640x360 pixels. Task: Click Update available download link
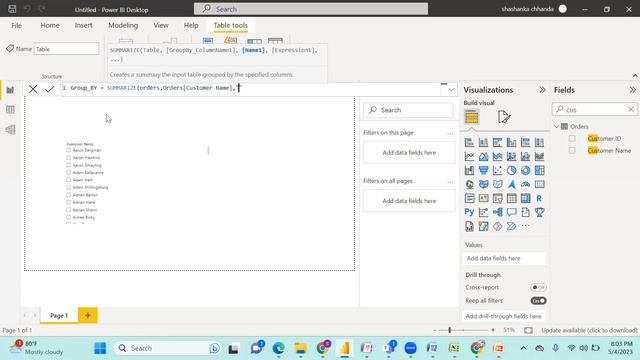[x=589, y=330]
